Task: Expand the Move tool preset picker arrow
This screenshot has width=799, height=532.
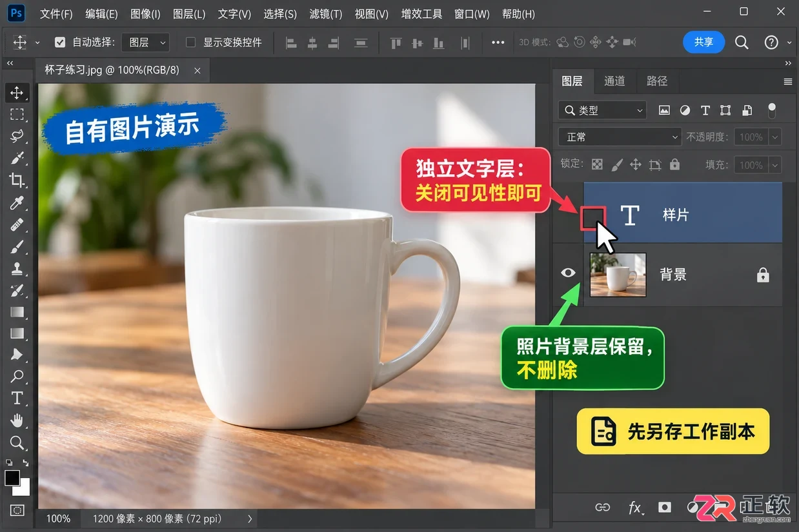Action: point(37,43)
